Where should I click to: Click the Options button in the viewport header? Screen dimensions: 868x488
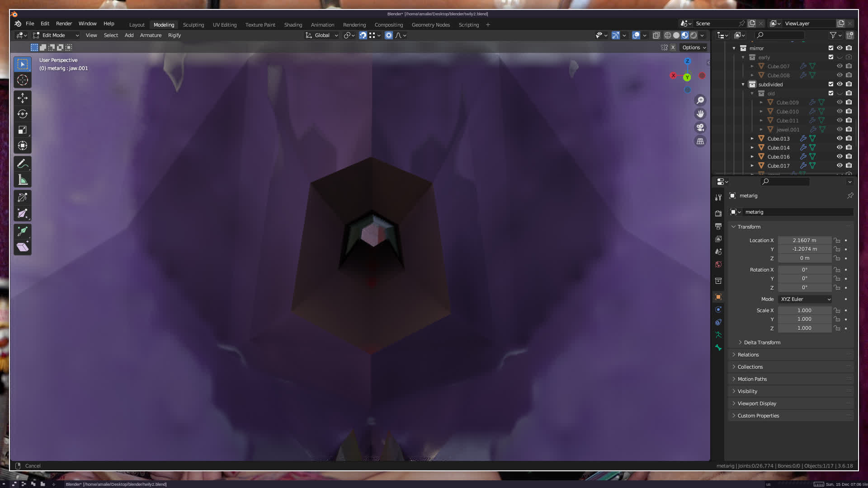pyautogui.click(x=693, y=47)
